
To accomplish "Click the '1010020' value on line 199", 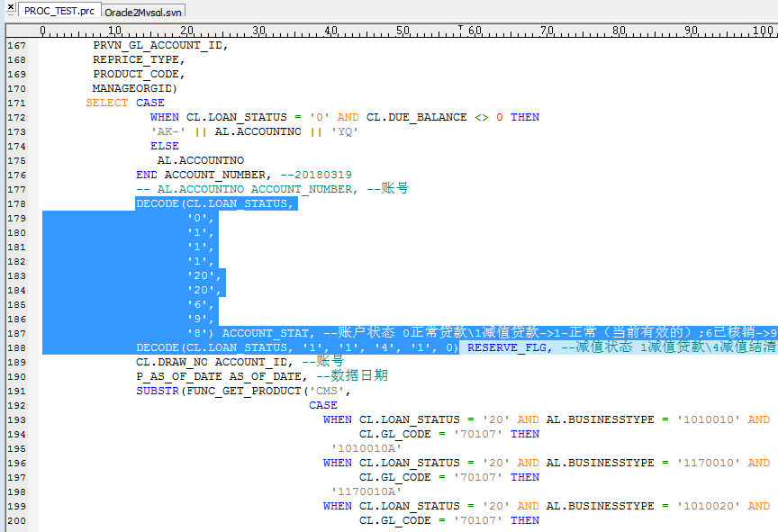I will pos(708,506).
